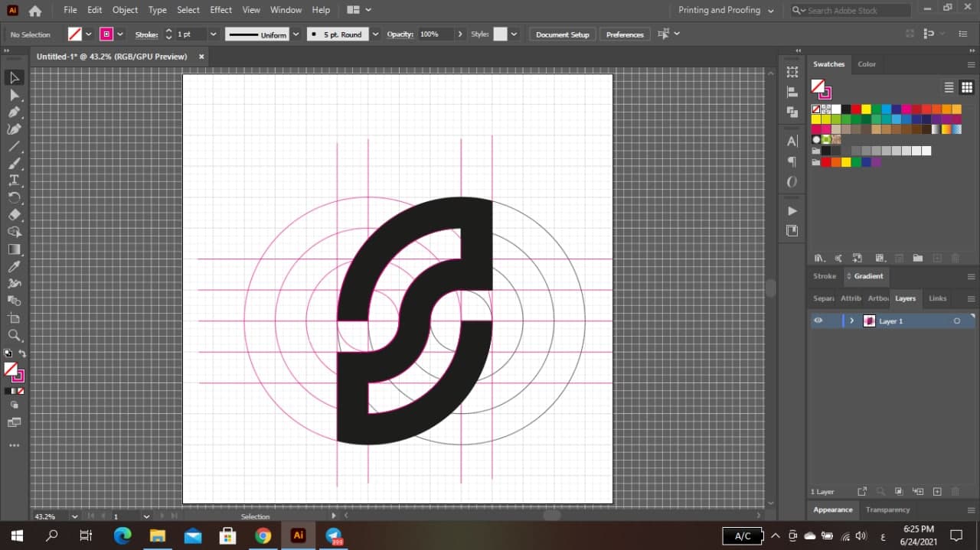
Task: Click Layer 1 target circle
Action: click(x=956, y=321)
